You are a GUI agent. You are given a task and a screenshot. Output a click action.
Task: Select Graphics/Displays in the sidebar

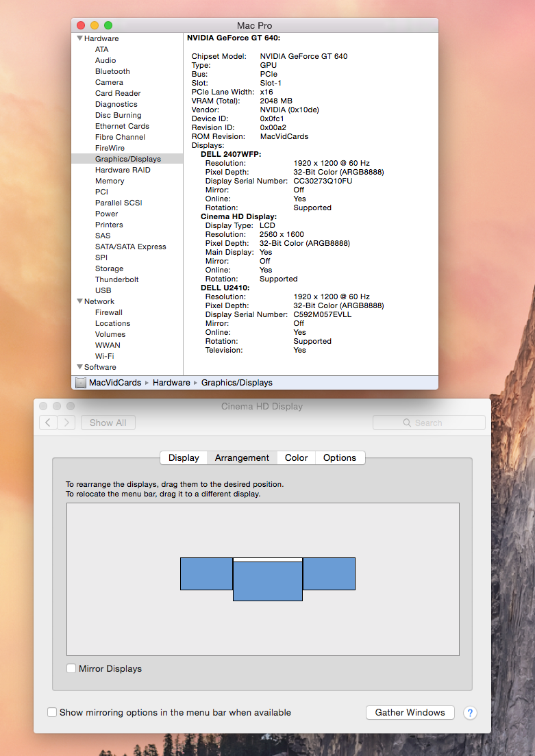click(x=128, y=159)
